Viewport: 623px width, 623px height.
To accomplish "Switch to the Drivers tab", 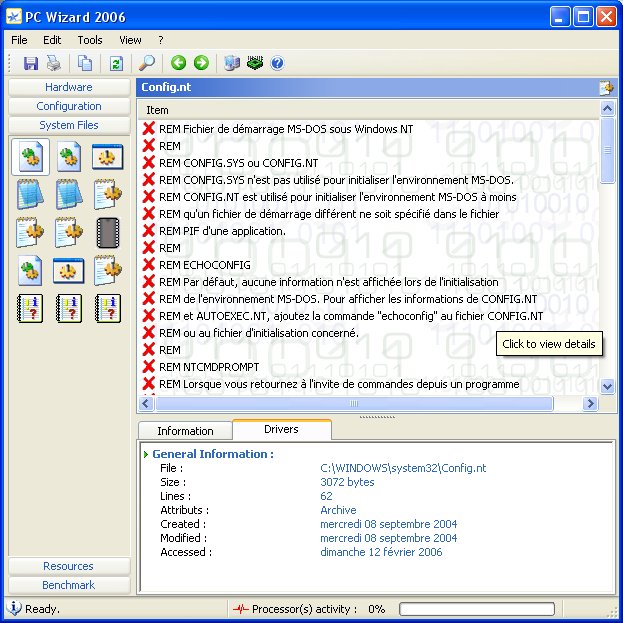I will pyautogui.click(x=281, y=429).
